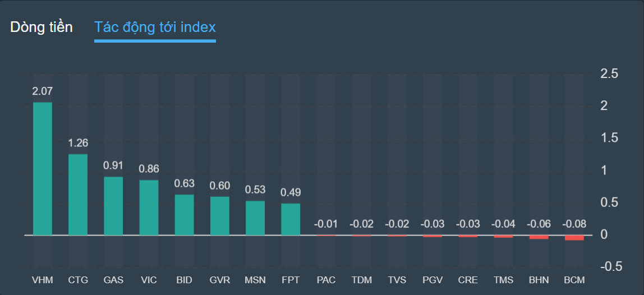This screenshot has height=295, width=644.
Task: Select the MSN bar in chart
Action: pyautogui.click(x=255, y=218)
